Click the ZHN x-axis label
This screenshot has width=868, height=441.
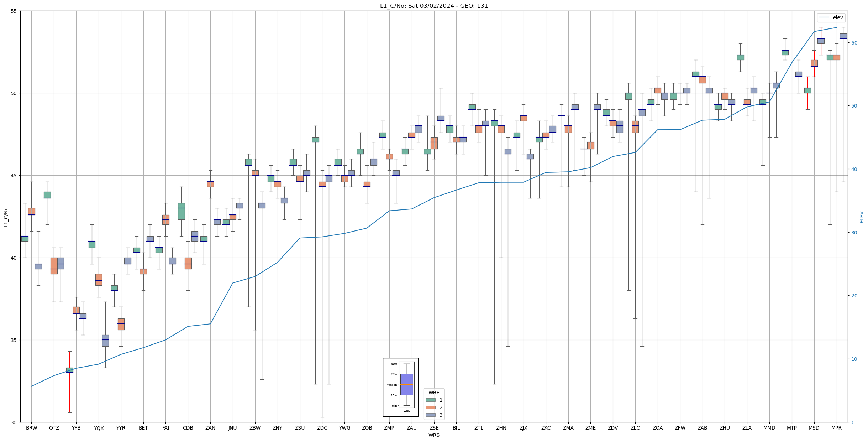[501, 428]
